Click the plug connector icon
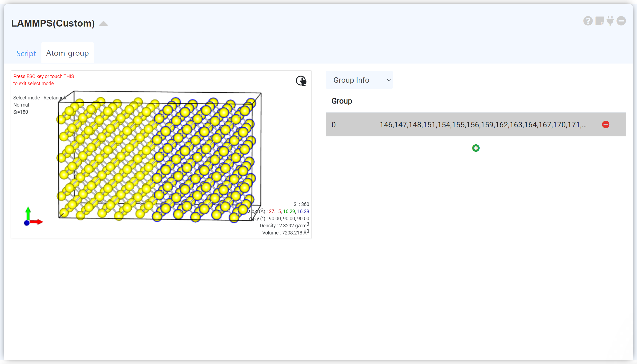637x364 pixels. pyautogui.click(x=610, y=21)
